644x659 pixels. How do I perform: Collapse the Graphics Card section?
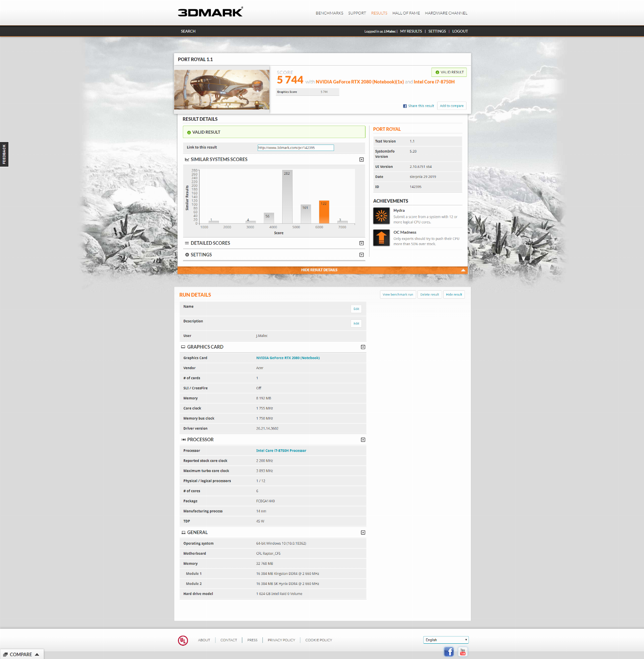point(363,347)
